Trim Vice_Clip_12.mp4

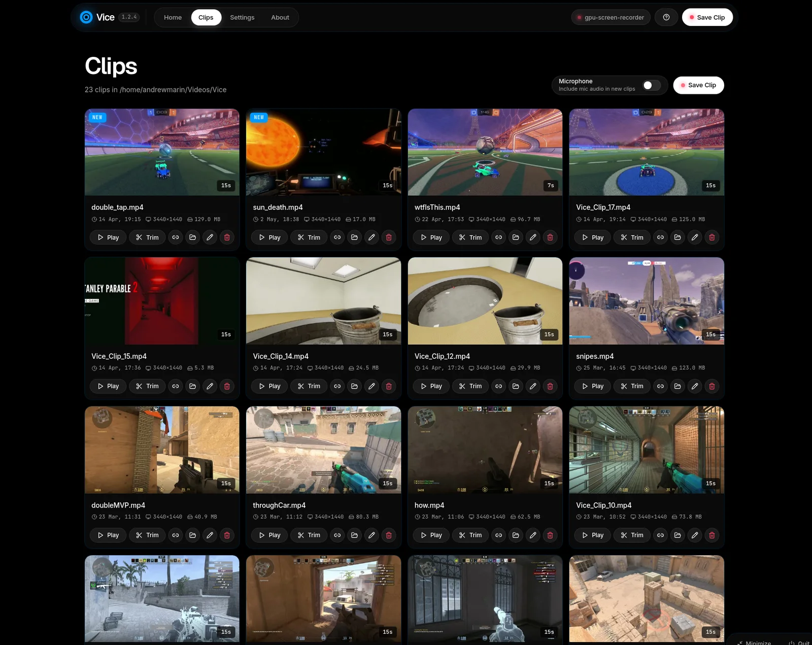click(470, 386)
